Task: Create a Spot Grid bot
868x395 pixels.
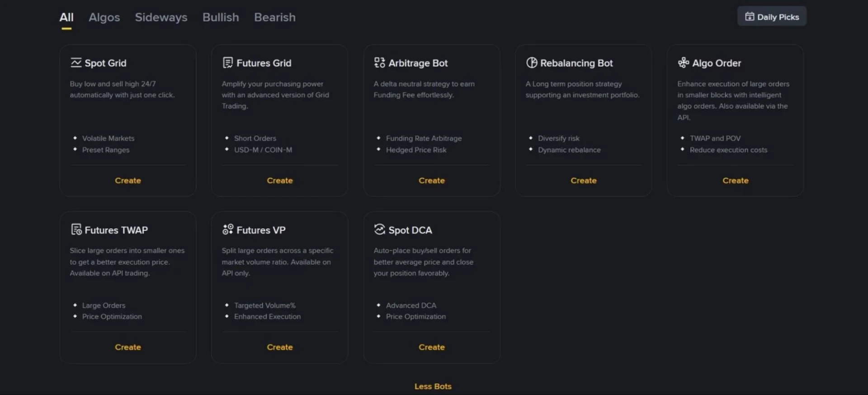Action: (128, 181)
